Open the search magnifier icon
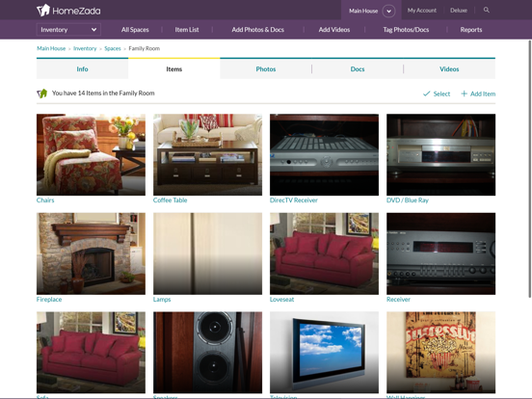The image size is (532, 399). (486, 10)
